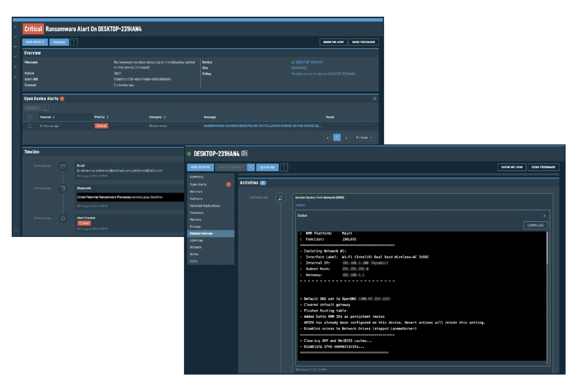583x392 pixels.
Task: Click the job activity icon in Activities timeline
Action: pyautogui.click(x=281, y=198)
